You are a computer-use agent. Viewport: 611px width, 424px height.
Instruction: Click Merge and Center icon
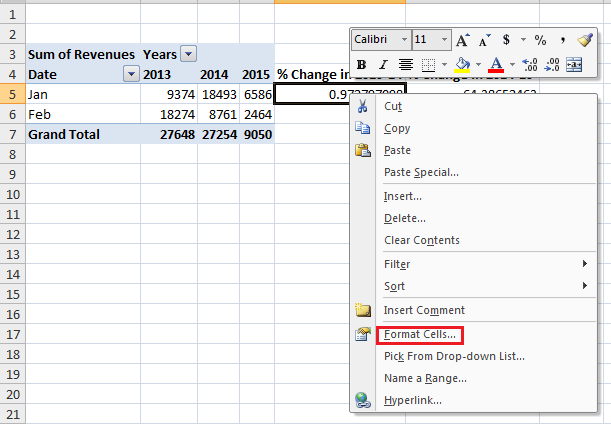(574, 65)
